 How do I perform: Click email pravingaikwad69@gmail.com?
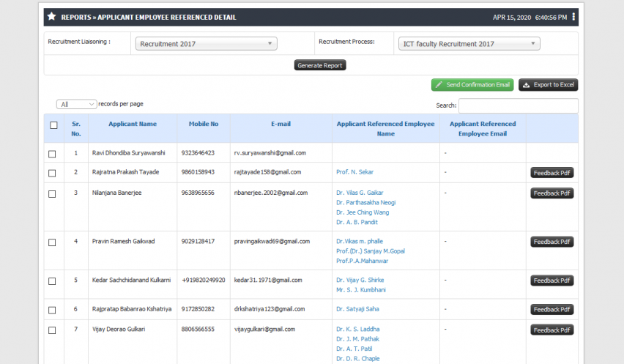point(272,241)
